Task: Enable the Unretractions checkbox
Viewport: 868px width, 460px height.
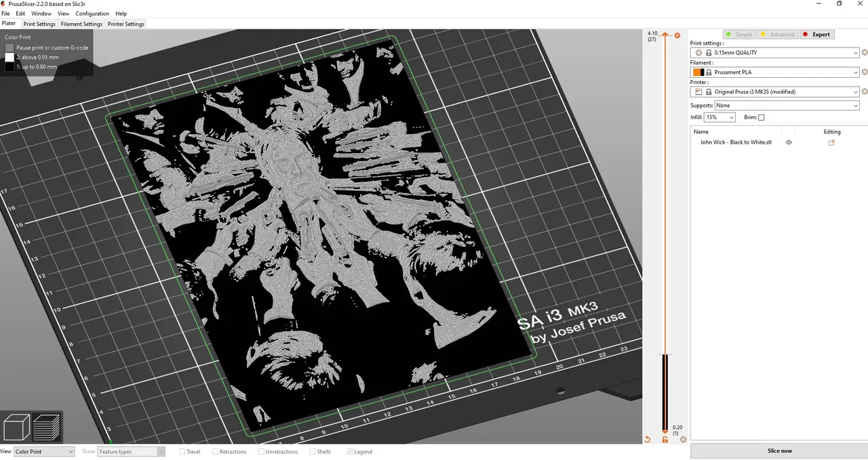Action: point(261,452)
